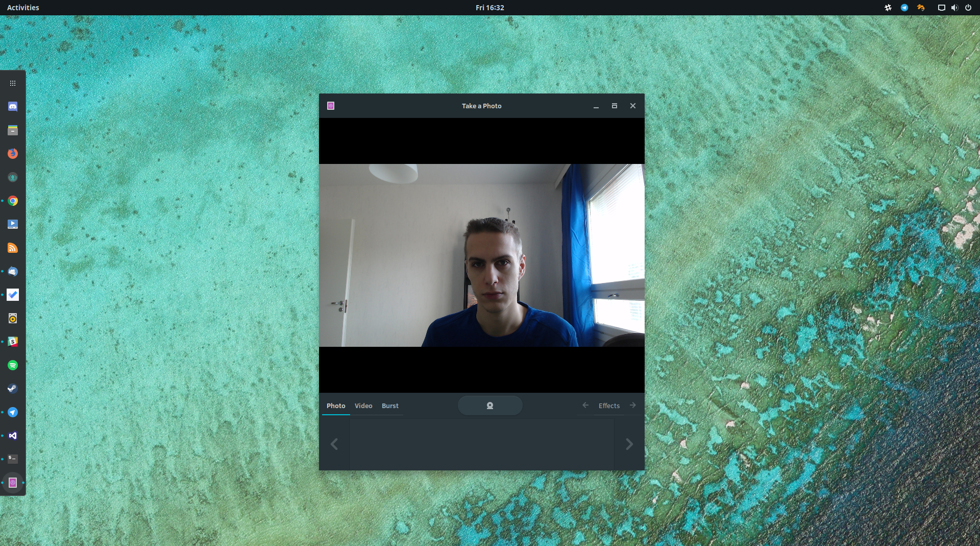Viewport: 980px width, 546px height.
Task: Launch Spotify from the dock
Action: point(13,365)
